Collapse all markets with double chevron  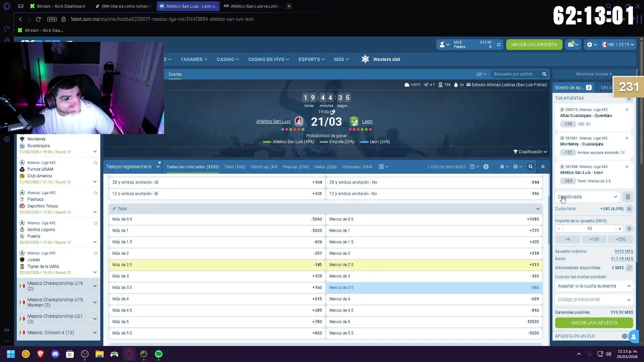tap(542, 166)
